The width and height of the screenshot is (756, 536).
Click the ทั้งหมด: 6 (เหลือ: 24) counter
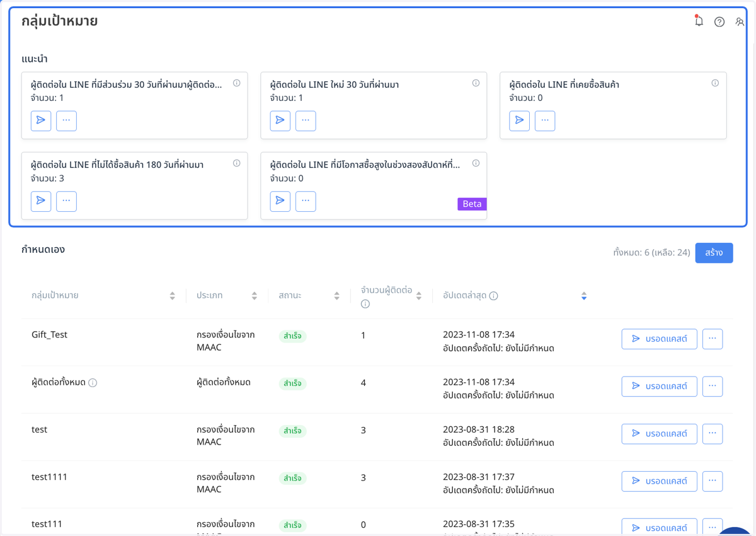651,253
